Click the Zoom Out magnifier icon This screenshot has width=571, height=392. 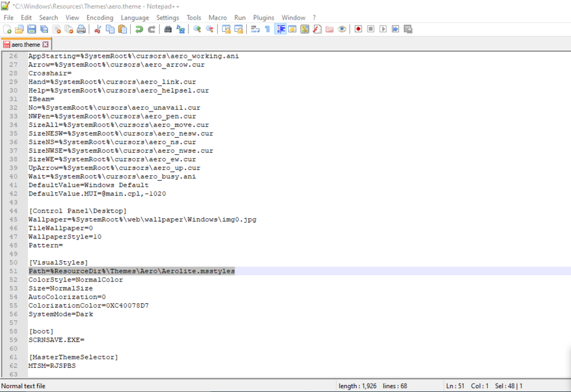[209, 29]
